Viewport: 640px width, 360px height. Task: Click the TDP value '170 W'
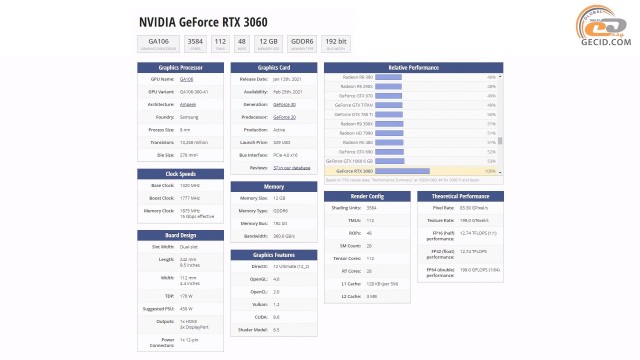tap(186, 296)
